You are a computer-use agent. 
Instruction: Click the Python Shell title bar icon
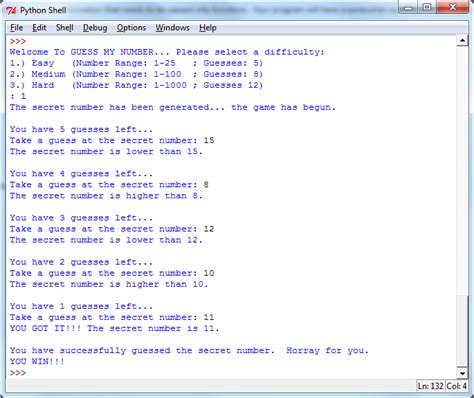click(11, 10)
